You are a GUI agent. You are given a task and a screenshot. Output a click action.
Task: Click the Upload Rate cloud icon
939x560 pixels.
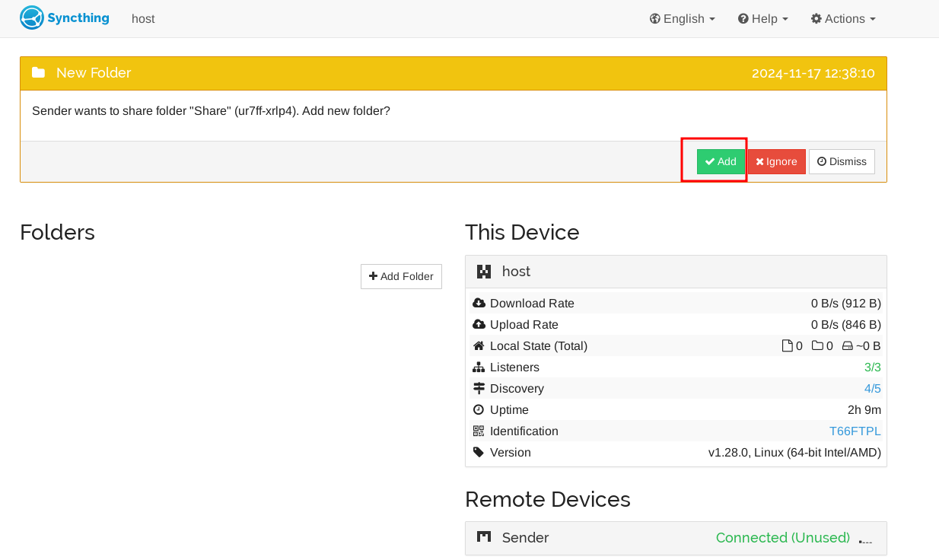(479, 325)
